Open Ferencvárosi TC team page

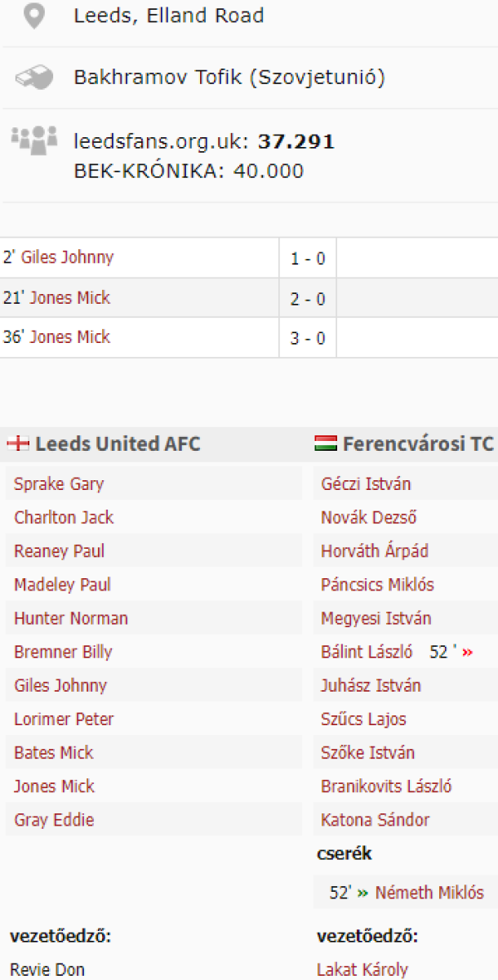pyautogui.click(x=417, y=444)
